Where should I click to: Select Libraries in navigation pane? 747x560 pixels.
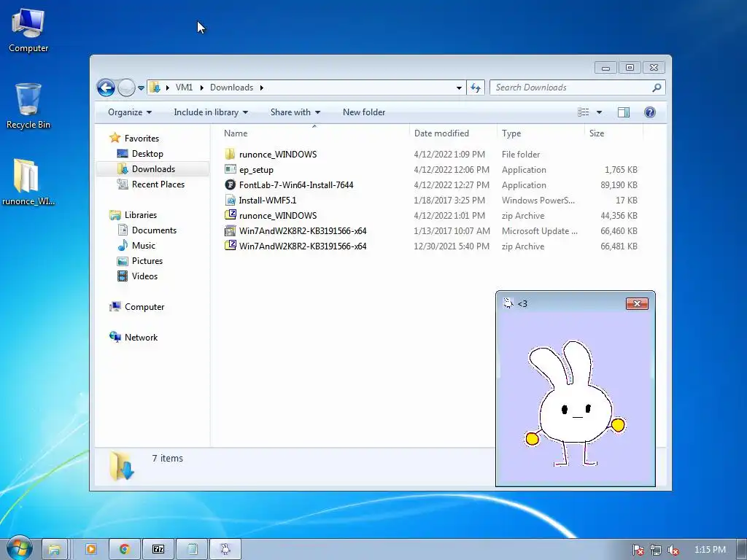point(141,215)
